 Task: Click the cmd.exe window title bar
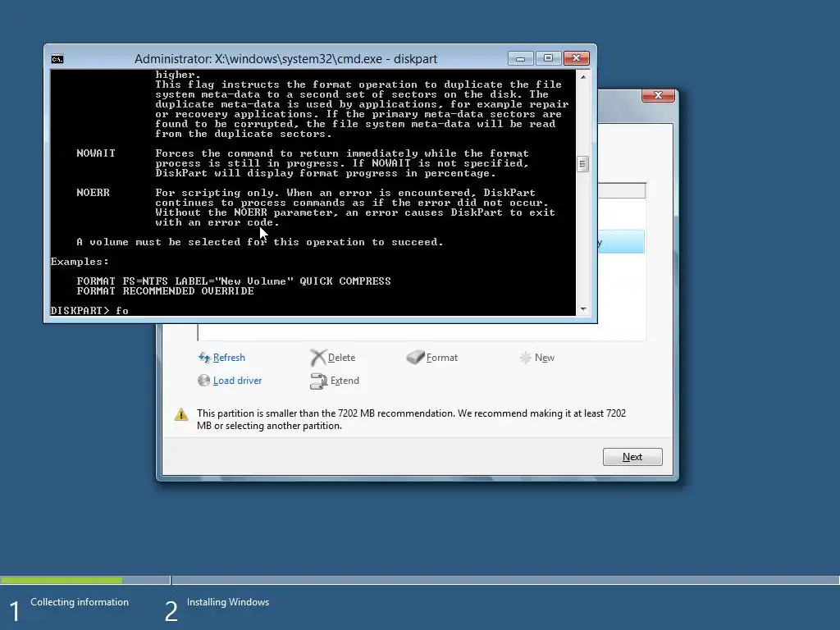[285, 59]
